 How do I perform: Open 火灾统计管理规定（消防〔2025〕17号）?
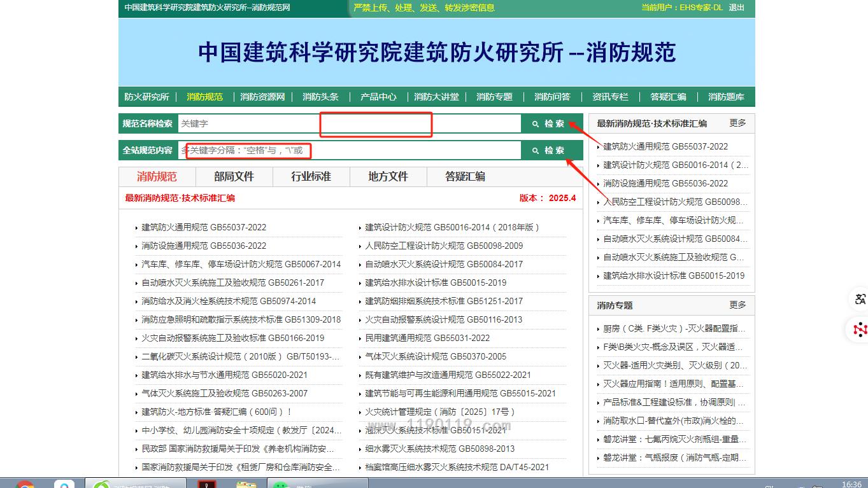coord(441,412)
